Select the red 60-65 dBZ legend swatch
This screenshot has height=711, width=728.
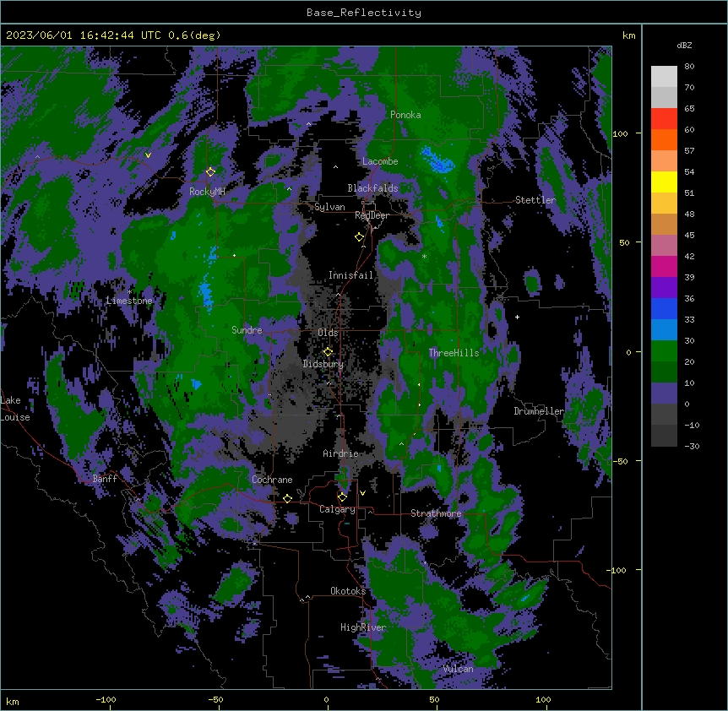click(x=664, y=119)
